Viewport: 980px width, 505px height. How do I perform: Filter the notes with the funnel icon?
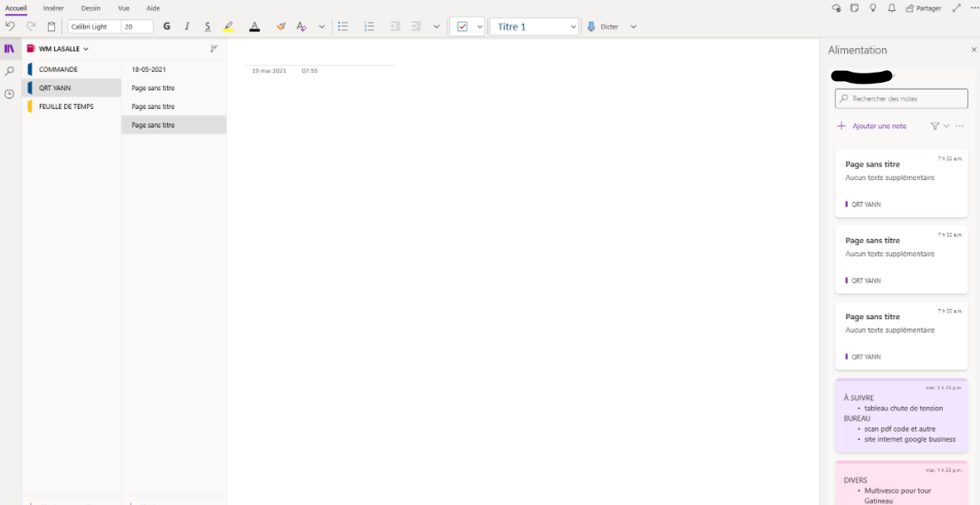point(934,126)
